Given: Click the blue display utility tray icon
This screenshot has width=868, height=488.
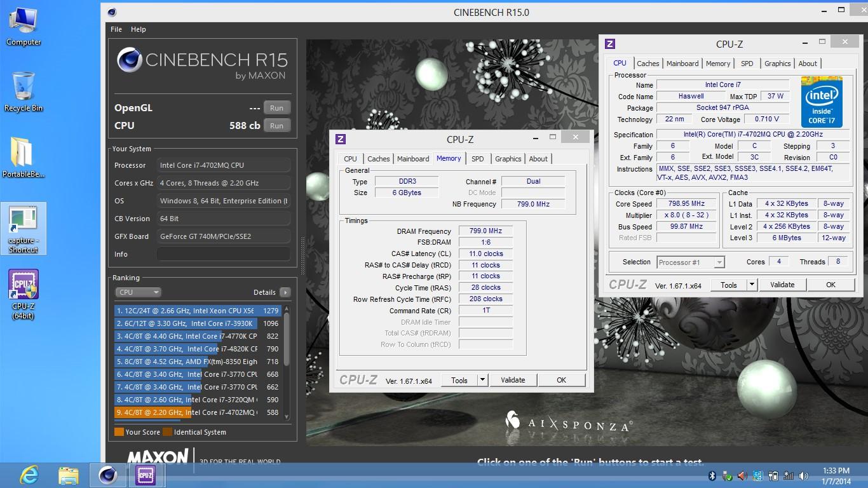Looking at the screenshot, I should [758, 476].
